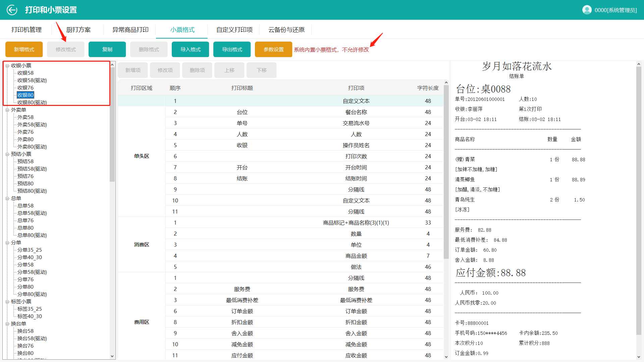Collapse the 分单 tree node

point(7,243)
